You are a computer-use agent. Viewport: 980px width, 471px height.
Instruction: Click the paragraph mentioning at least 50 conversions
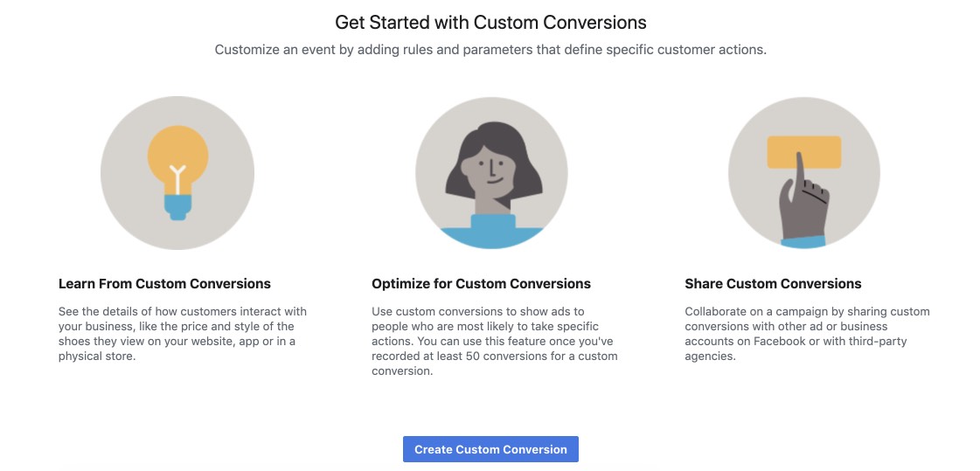click(495, 341)
